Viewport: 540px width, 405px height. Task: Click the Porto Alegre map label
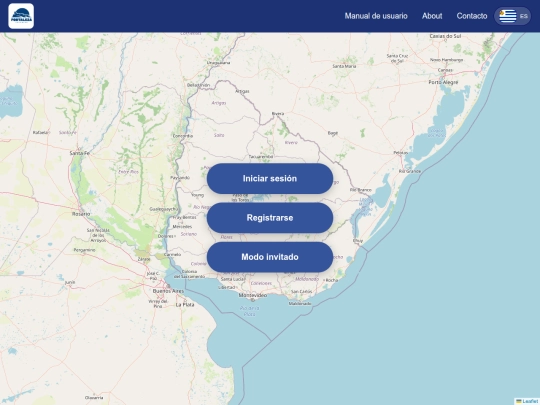443,82
